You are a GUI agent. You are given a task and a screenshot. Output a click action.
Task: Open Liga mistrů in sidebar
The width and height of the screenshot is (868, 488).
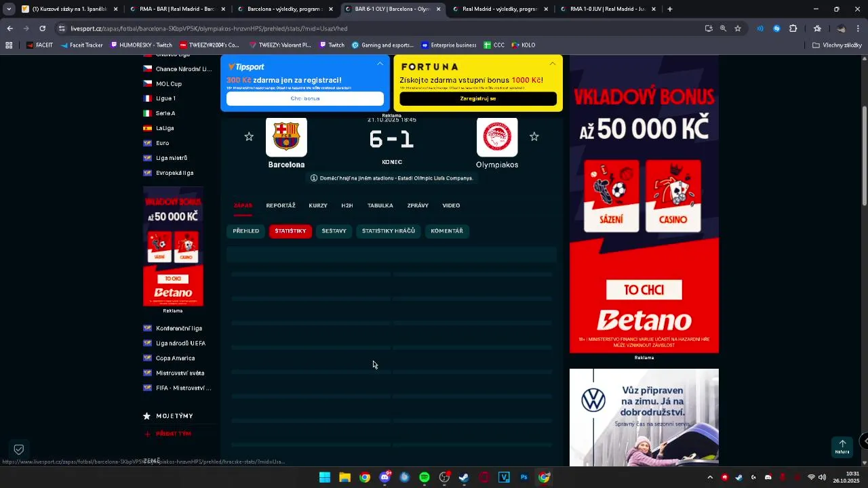coord(165,159)
